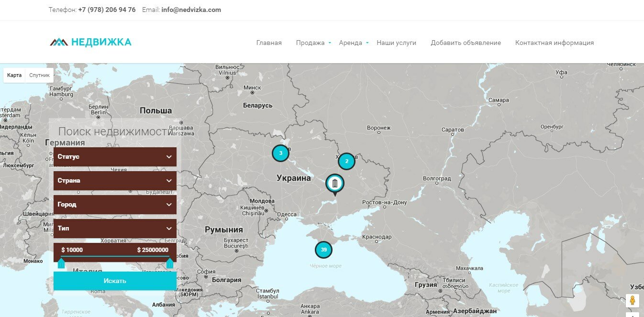644x317 pixels.
Task: Click the Украина label on the map
Action: pyautogui.click(x=294, y=178)
